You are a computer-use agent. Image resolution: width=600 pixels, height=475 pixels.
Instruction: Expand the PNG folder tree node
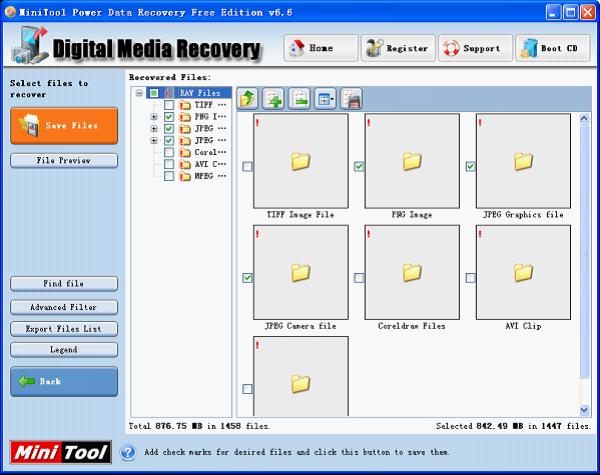click(154, 117)
